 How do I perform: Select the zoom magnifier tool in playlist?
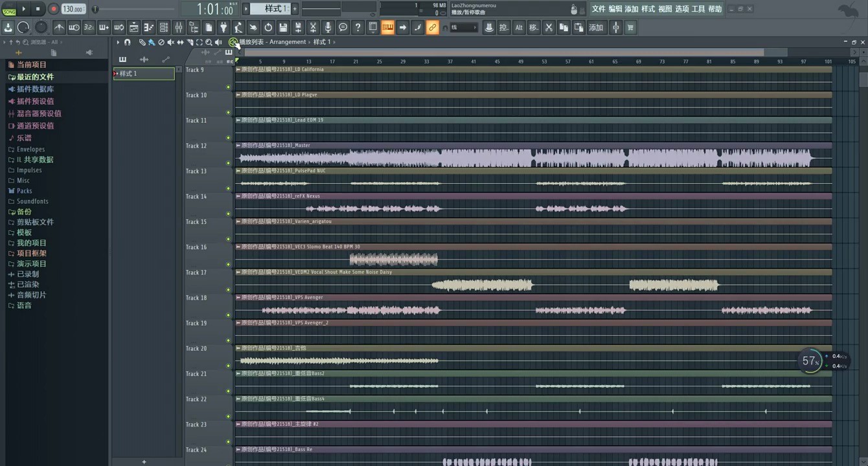pyautogui.click(x=209, y=42)
